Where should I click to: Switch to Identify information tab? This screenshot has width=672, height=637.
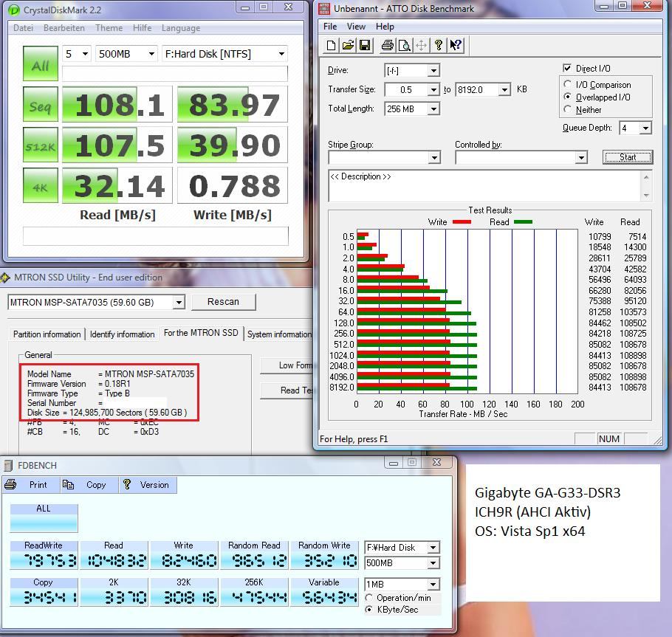coord(122,334)
